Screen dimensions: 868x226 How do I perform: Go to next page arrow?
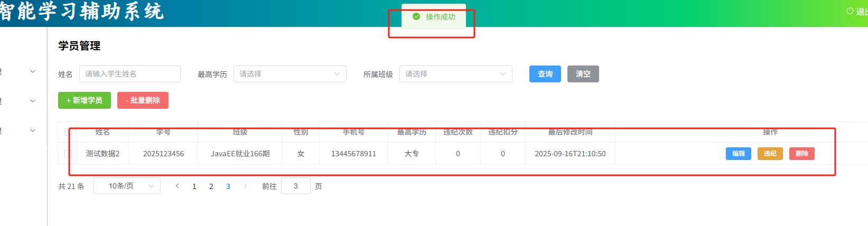point(245,186)
